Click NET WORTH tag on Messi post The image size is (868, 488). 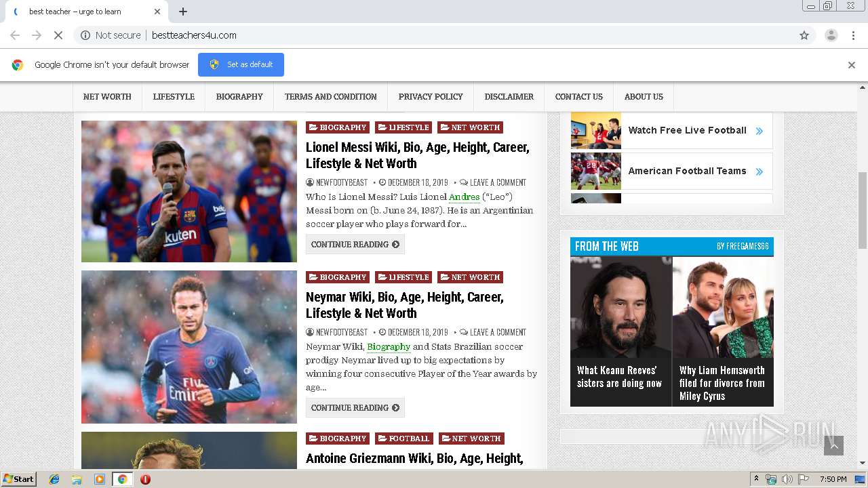pos(471,127)
